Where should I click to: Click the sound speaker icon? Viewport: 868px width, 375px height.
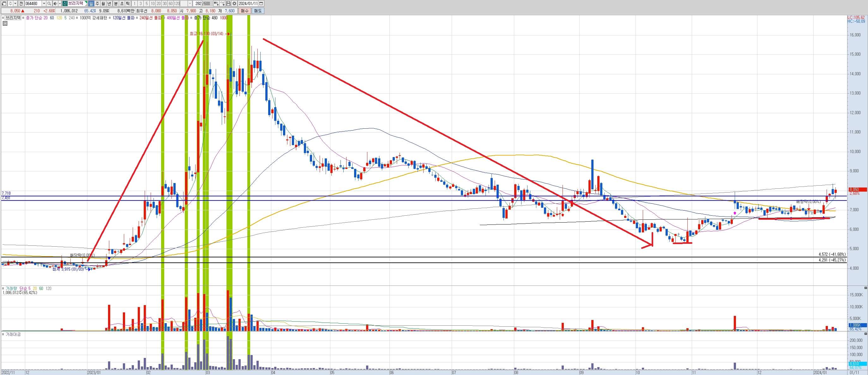click(55, 4)
